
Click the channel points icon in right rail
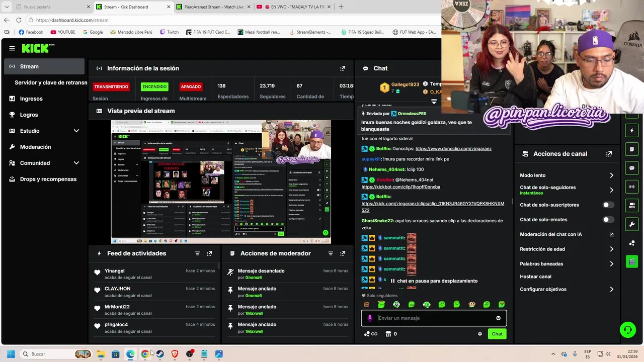[632, 243]
